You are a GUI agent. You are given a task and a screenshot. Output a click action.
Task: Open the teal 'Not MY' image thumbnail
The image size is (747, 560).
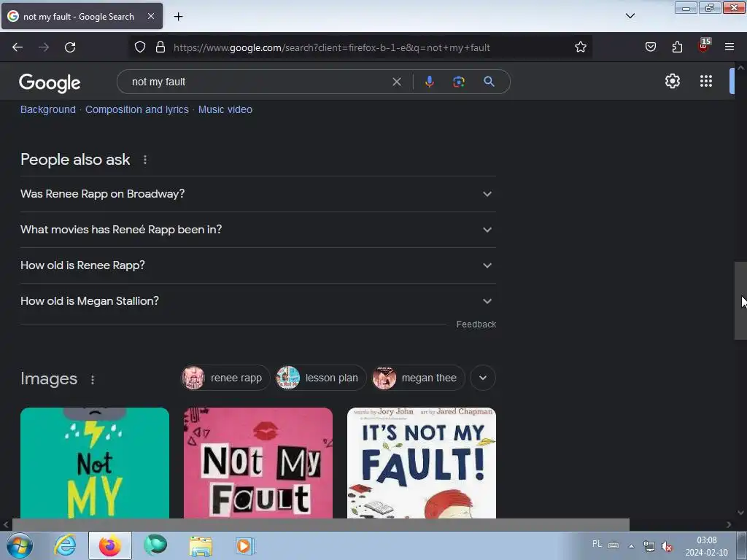click(x=95, y=463)
